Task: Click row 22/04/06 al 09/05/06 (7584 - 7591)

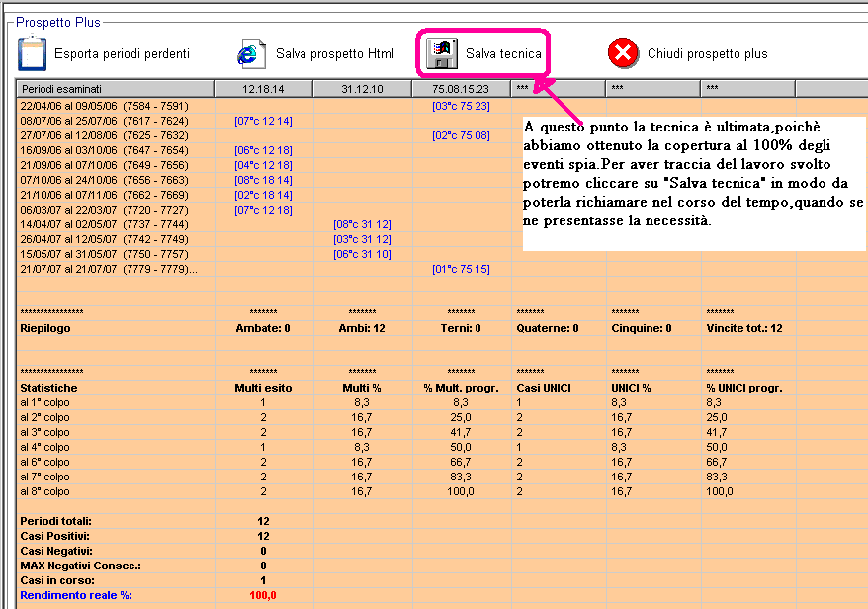Action: point(104,106)
